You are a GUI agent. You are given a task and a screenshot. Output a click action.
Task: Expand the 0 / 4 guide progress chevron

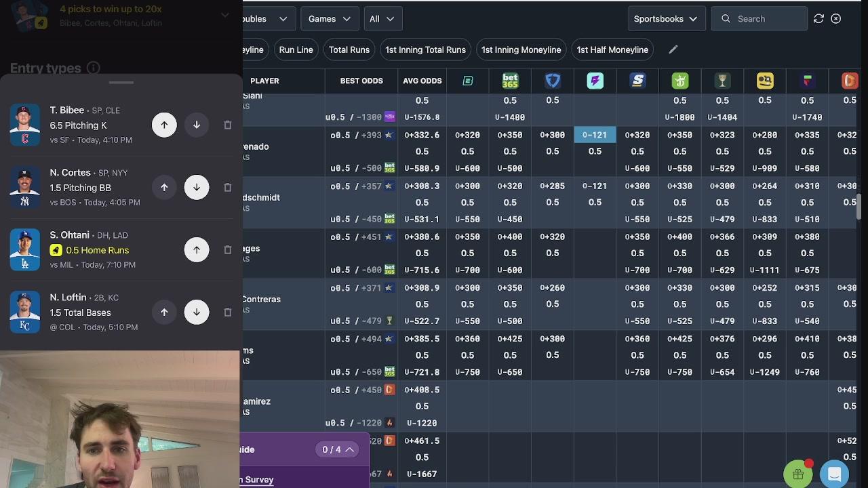pyautogui.click(x=350, y=449)
